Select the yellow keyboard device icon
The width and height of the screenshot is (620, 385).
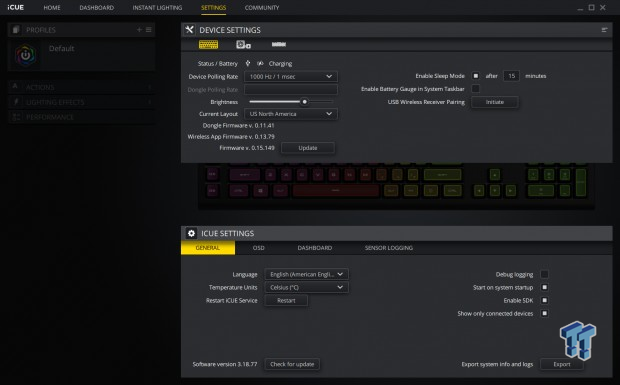[x=208, y=44]
